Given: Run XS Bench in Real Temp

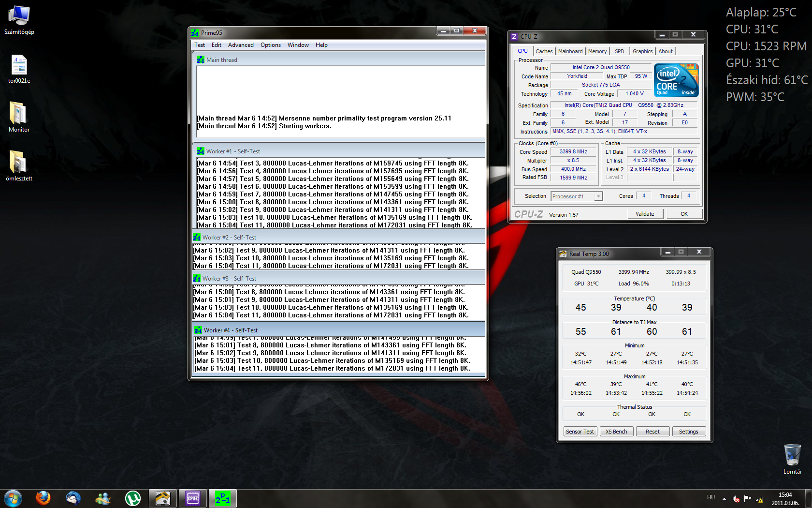Looking at the screenshot, I should pyautogui.click(x=616, y=432).
